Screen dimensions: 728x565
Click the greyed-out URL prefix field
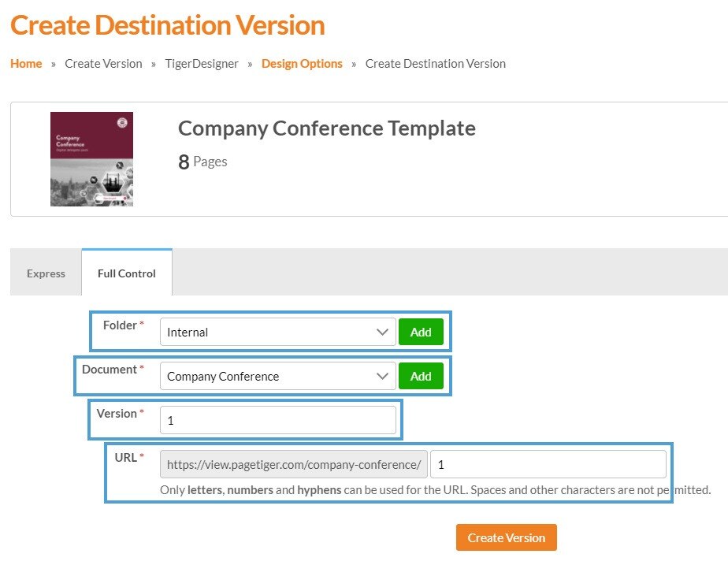294,465
